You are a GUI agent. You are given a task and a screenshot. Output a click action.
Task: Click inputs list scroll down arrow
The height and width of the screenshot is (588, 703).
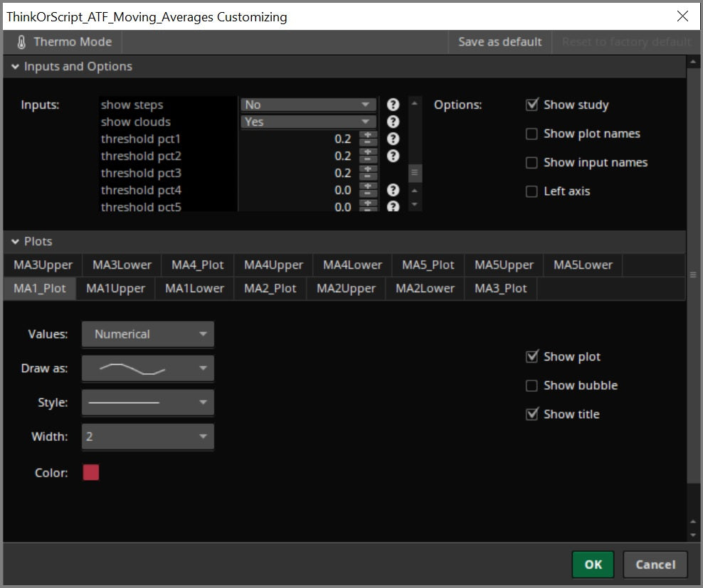click(x=415, y=204)
